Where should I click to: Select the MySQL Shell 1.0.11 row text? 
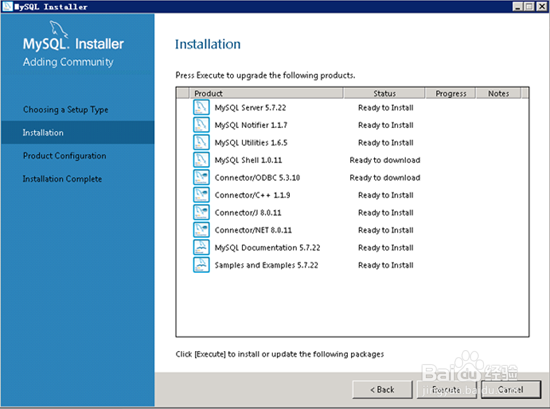[248, 160]
